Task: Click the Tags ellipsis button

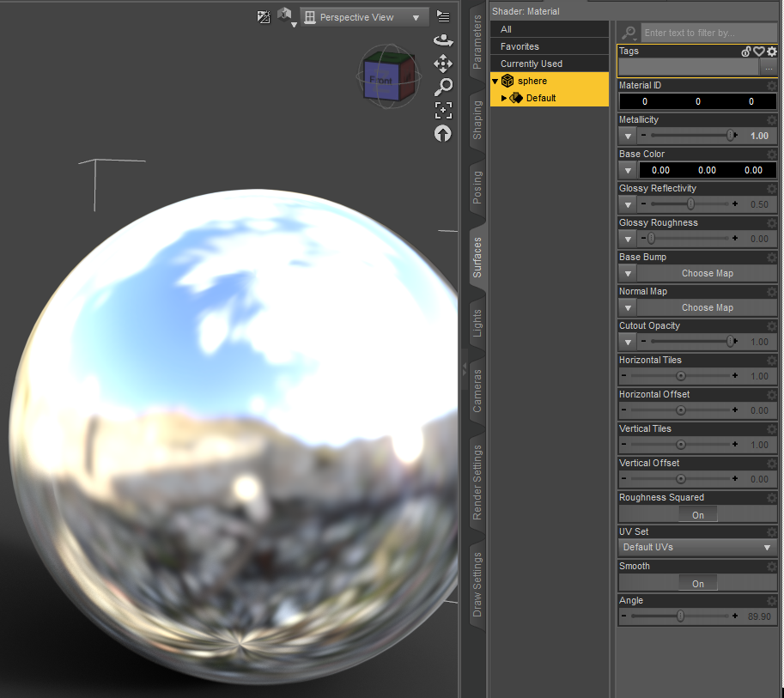Action: tap(769, 67)
